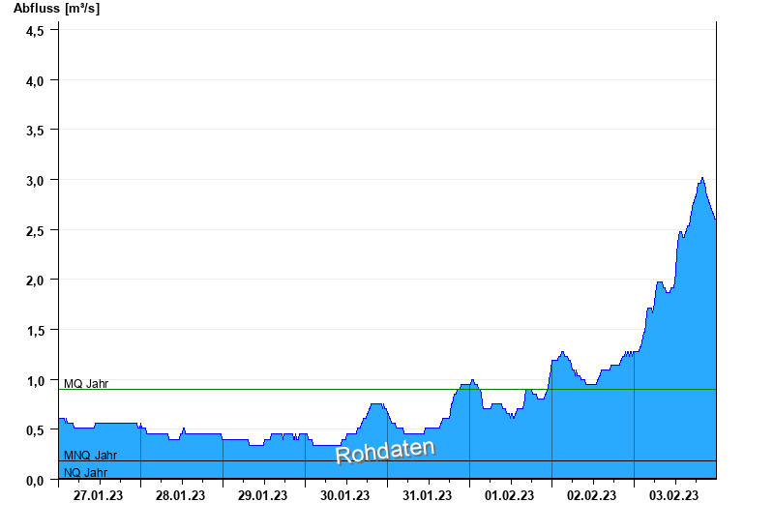Click the y-axis value 0,0
The image size is (774, 532).
point(35,481)
